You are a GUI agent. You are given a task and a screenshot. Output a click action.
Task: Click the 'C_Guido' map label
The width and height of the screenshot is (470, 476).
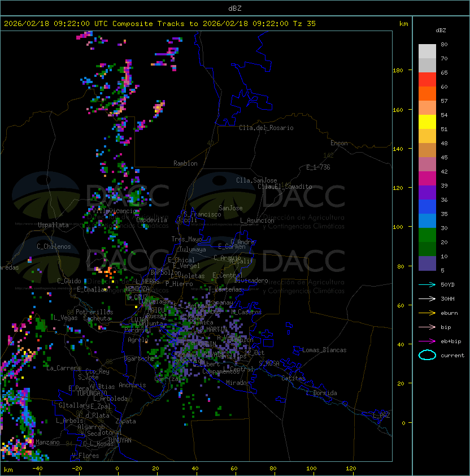pos(69,281)
